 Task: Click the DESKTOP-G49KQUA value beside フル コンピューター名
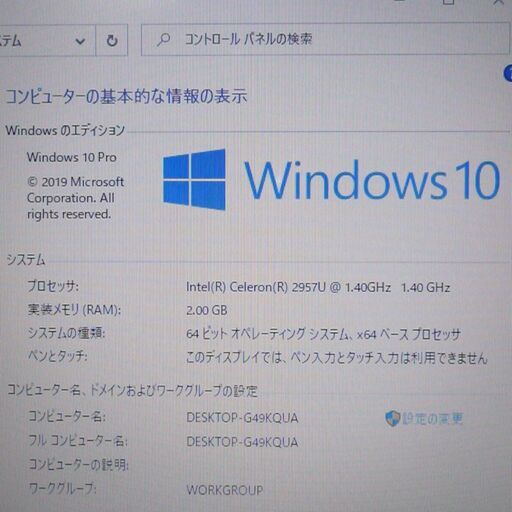click(242, 442)
